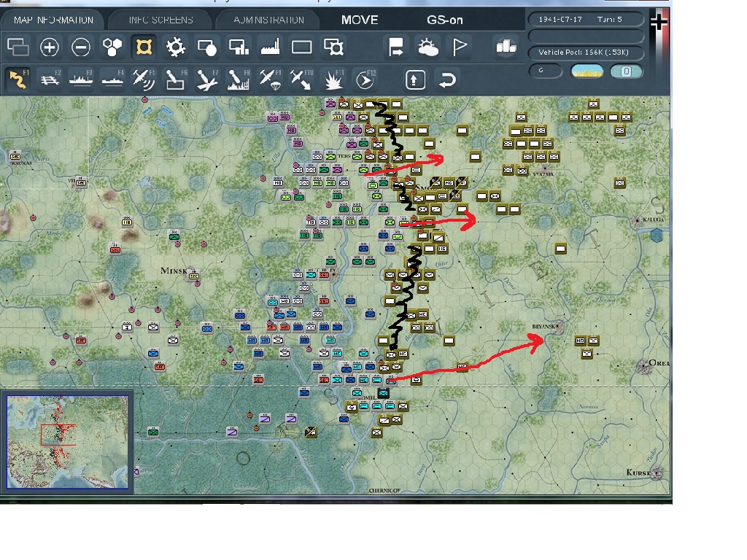This screenshot has height=560, width=747.
Task: Zoom out the map with minus icon
Action: click(x=80, y=47)
